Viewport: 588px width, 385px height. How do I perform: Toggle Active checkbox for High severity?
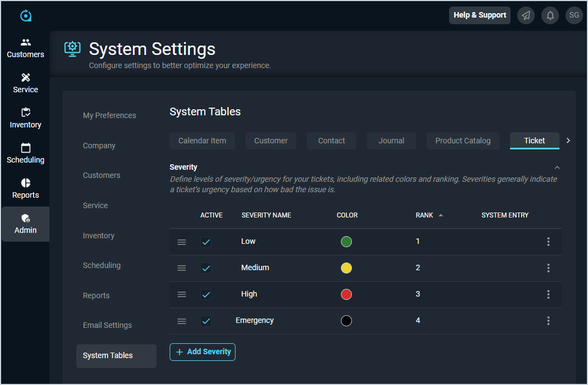point(206,295)
